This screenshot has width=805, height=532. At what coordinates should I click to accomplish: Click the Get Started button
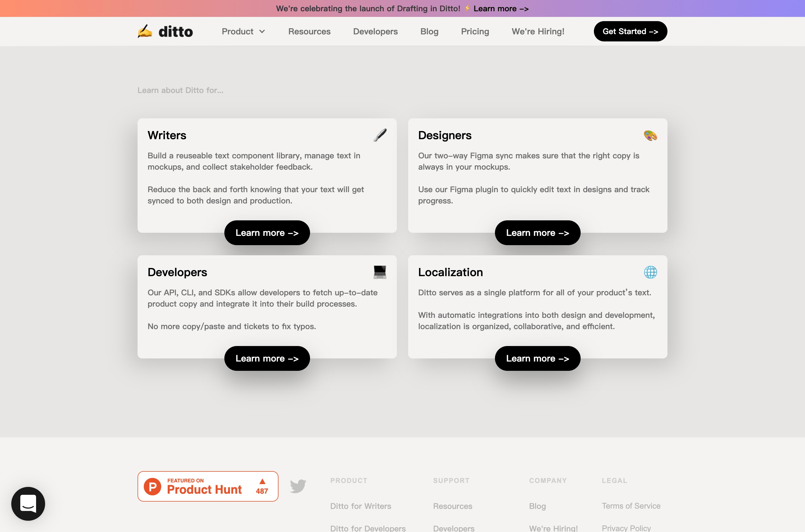(630, 31)
